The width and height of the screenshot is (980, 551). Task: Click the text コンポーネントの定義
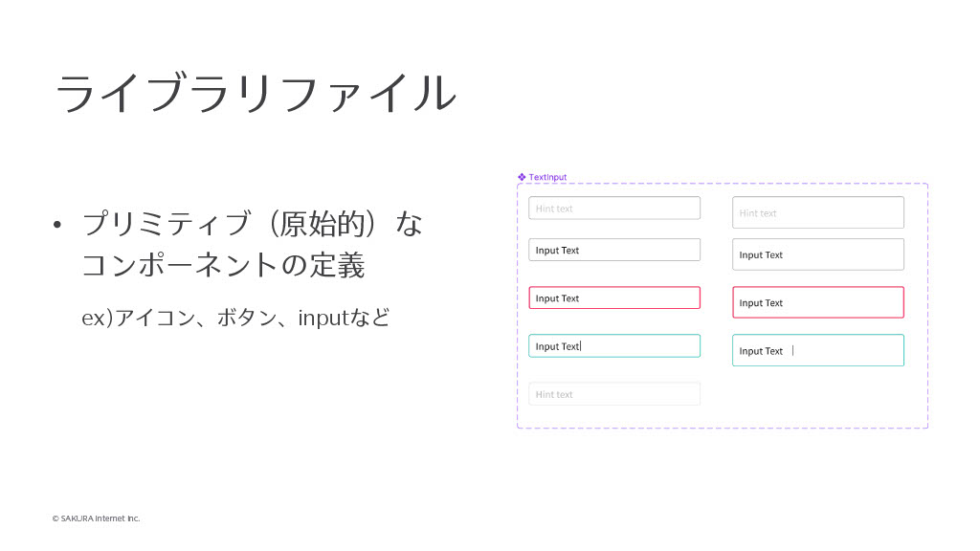[x=223, y=265]
